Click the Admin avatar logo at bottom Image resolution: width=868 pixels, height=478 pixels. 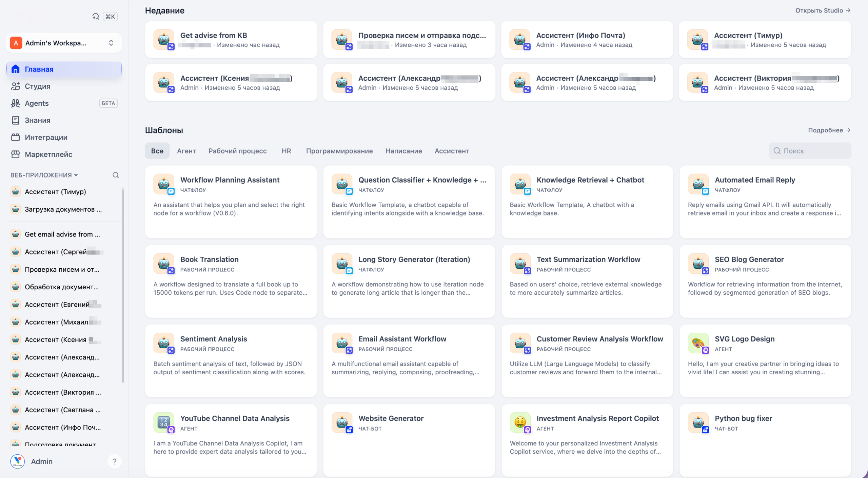(x=18, y=461)
